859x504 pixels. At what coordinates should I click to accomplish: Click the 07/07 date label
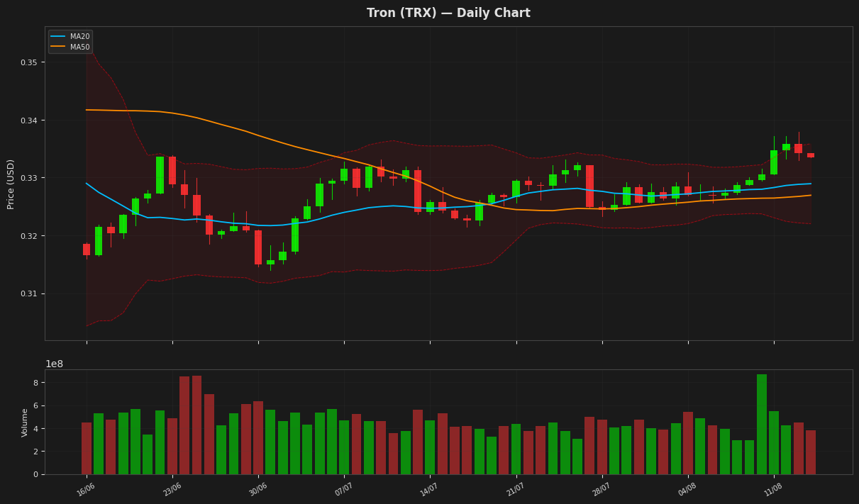(x=345, y=489)
